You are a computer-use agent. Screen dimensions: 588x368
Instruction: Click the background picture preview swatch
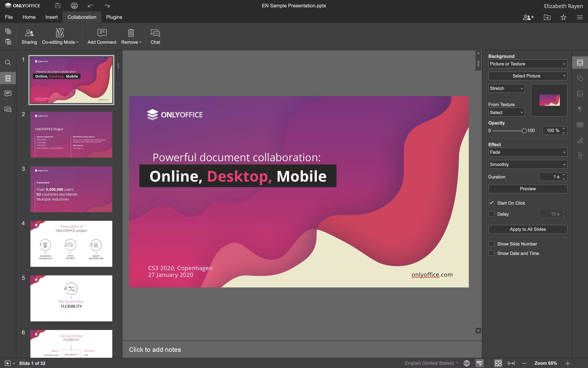(x=549, y=100)
